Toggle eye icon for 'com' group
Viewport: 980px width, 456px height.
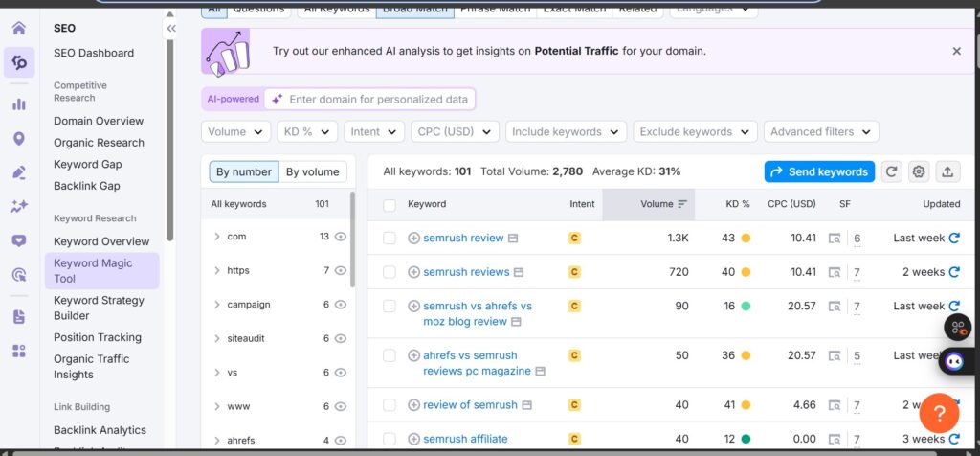340,237
